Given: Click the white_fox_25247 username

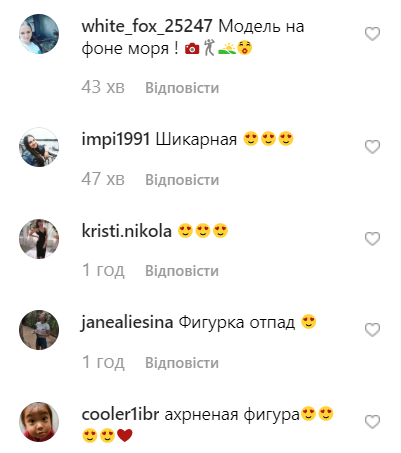Looking at the screenshot, I should [x=147, y=26].
